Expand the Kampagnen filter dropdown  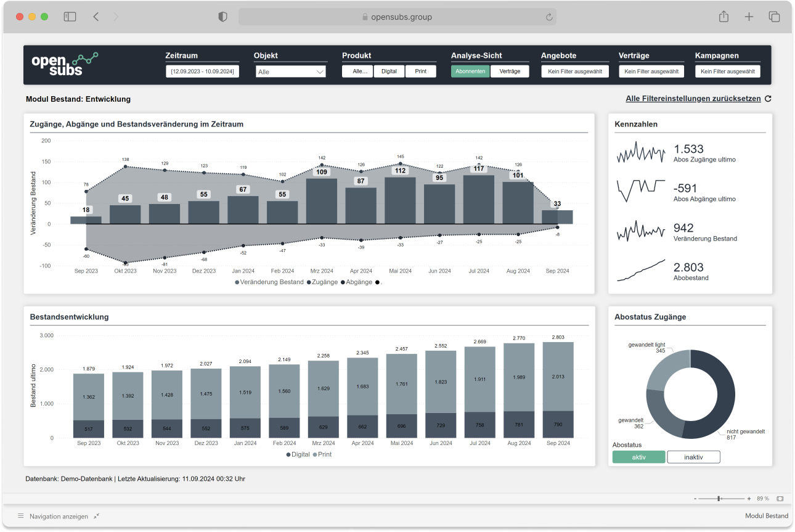[727, 72]
